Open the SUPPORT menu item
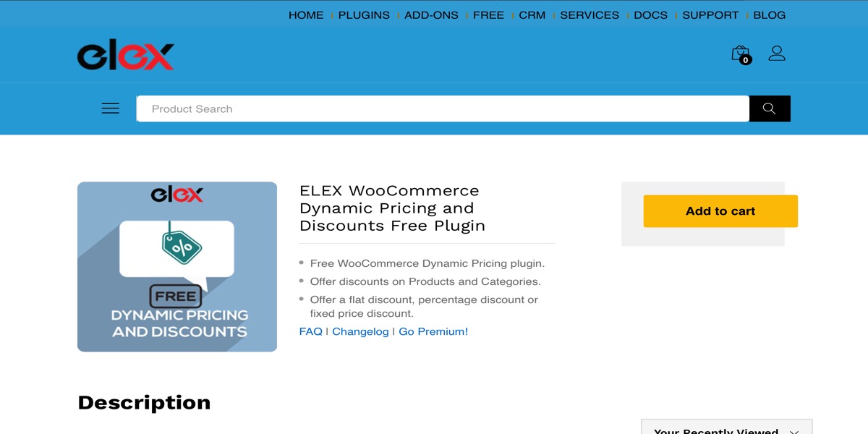Screen dimensions: 868x434 click(710, 15)
